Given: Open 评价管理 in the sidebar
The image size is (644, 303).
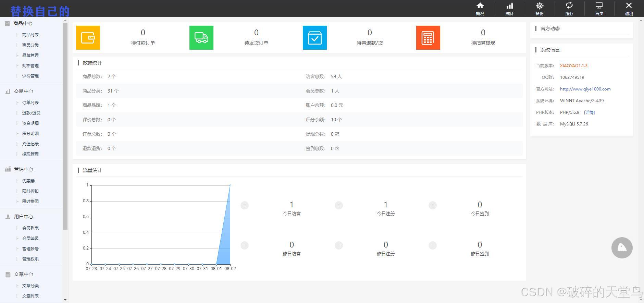Looking at the screenshot, I should tap(30, 76).
